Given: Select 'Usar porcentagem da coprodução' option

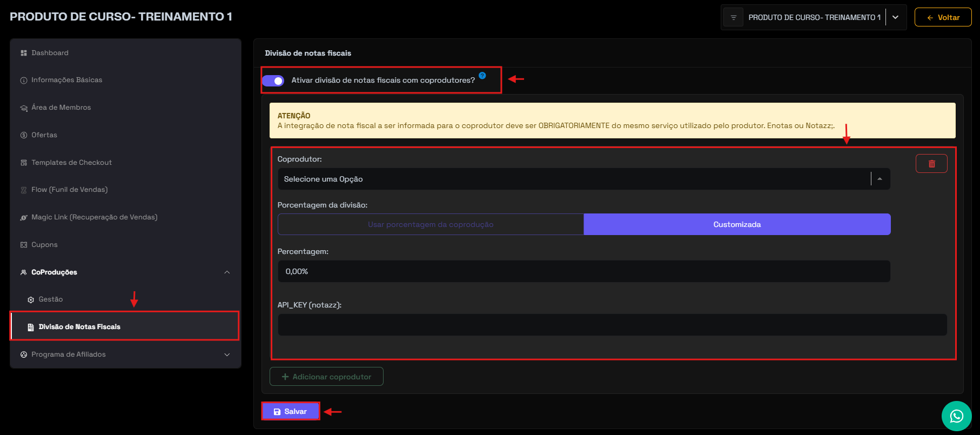Looking at the screenshot, I should pos(431,225).
